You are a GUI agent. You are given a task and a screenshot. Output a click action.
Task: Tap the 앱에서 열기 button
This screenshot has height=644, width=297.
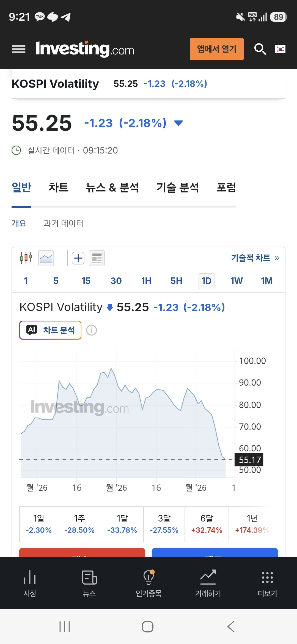(217, 49)
